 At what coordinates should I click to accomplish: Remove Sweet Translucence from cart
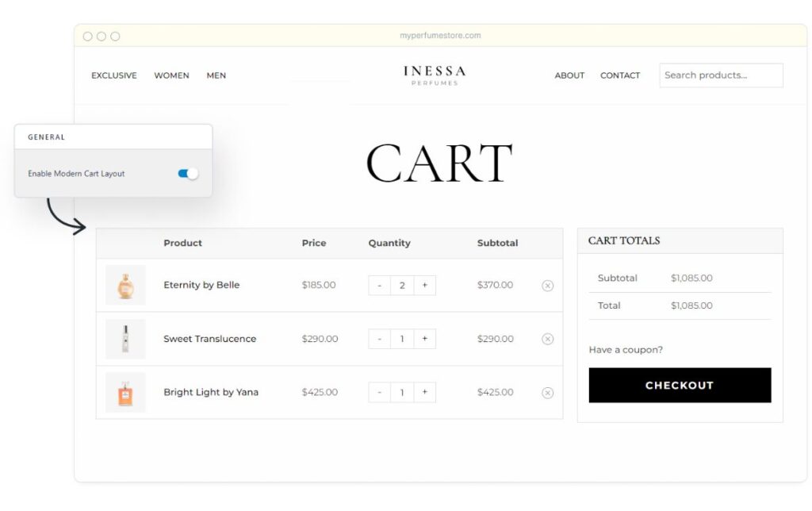coord(547,339)
